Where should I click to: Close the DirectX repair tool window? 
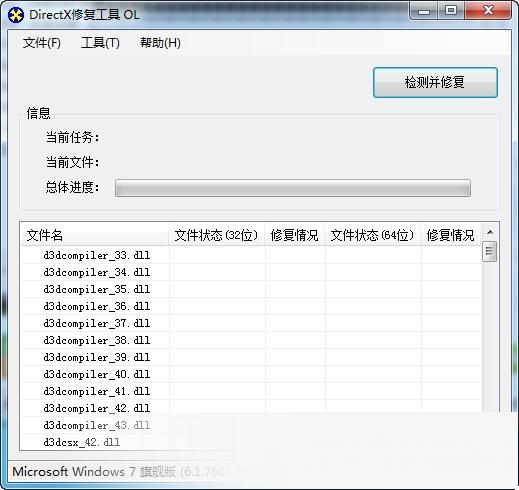488,11
